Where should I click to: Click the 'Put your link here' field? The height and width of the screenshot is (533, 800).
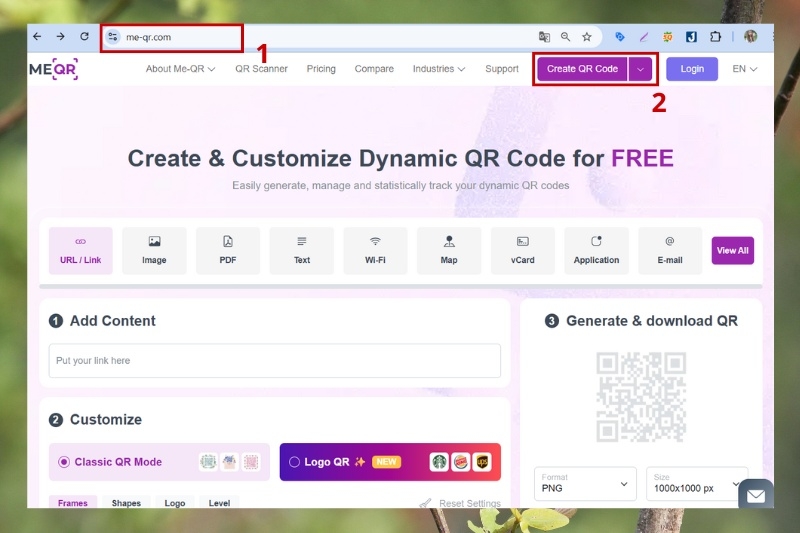pyautogui.click(x=274, y=361)
